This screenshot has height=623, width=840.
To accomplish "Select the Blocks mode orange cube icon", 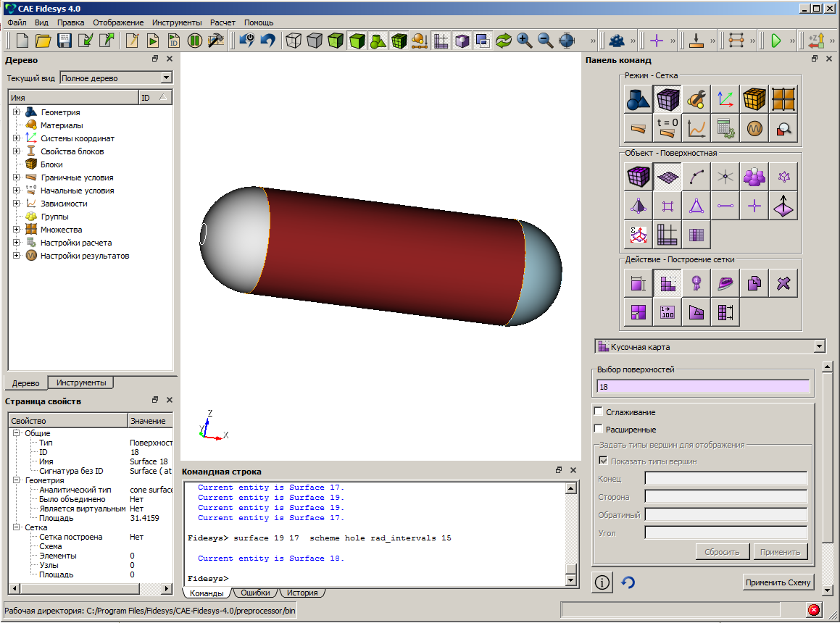I will tap(754, 99).
